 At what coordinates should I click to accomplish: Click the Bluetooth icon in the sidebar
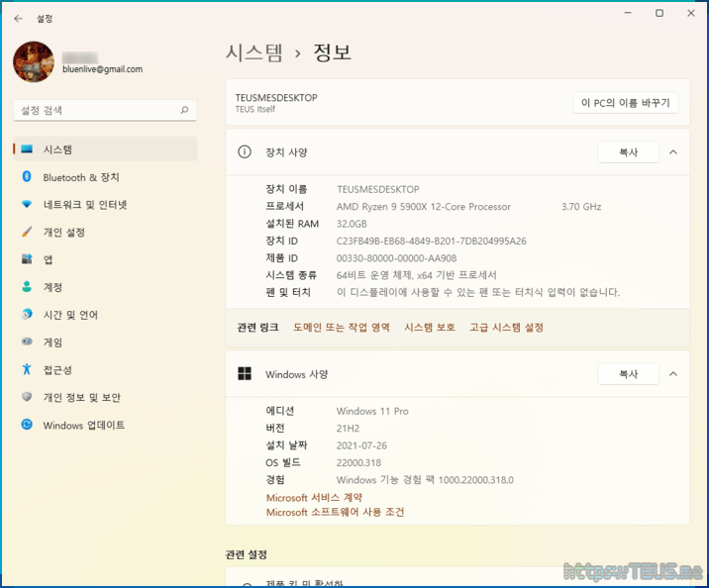(x=27, y=177)
